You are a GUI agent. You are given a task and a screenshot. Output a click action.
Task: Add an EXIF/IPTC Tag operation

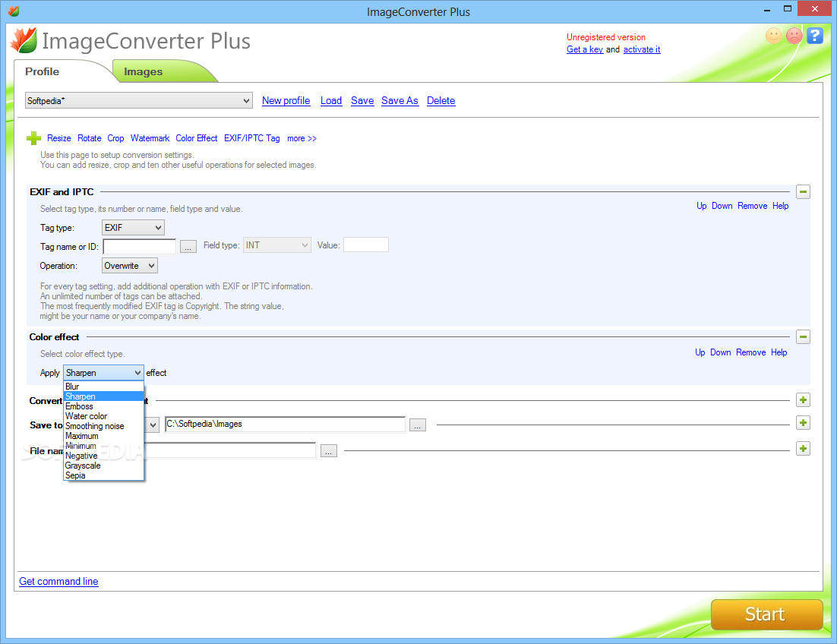[252, 138]
